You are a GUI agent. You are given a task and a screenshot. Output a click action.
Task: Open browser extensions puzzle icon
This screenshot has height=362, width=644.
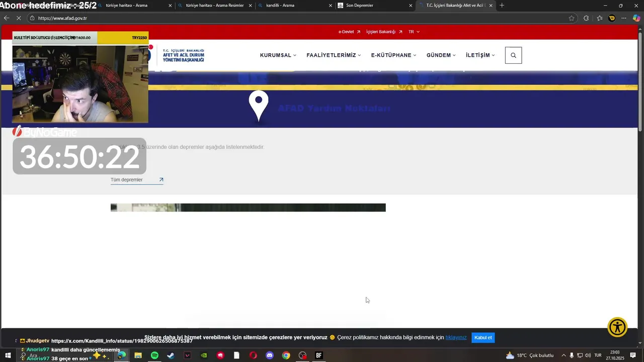(586, 18)
